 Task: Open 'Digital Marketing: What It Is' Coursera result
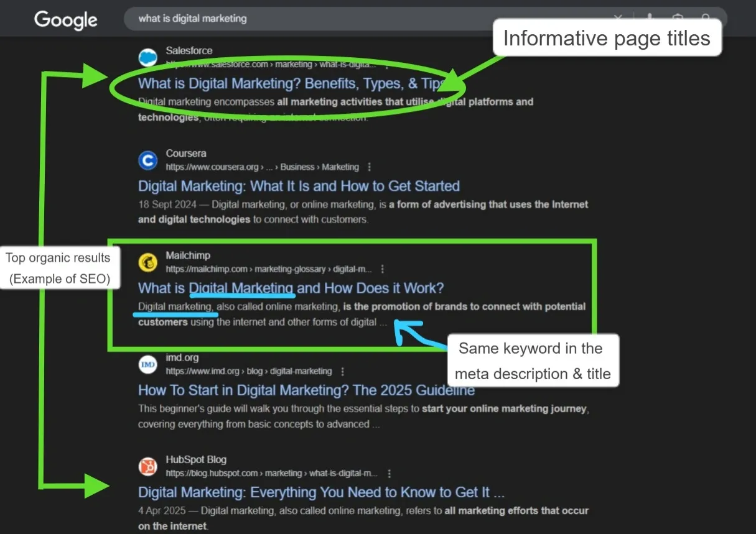tap(299, 186)
